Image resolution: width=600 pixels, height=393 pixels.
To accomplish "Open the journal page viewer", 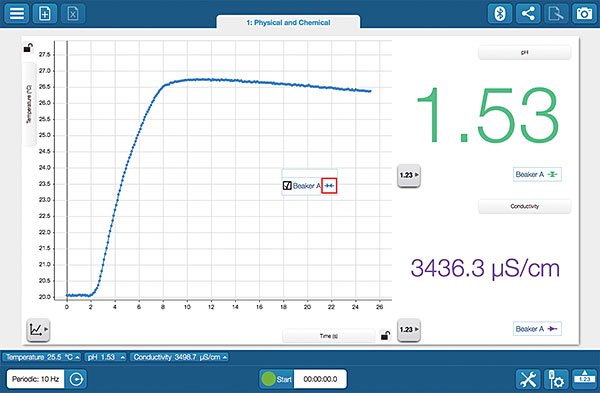I will pos(556,14).
